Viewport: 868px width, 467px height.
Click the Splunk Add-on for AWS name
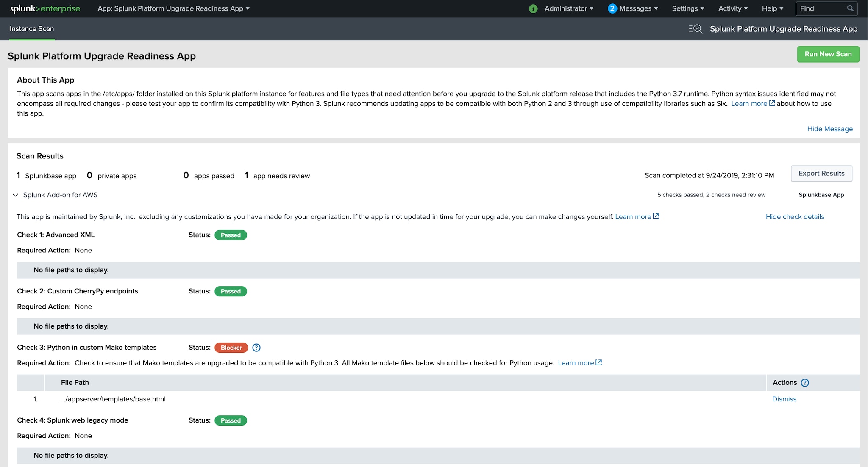(x=60, y=195)
